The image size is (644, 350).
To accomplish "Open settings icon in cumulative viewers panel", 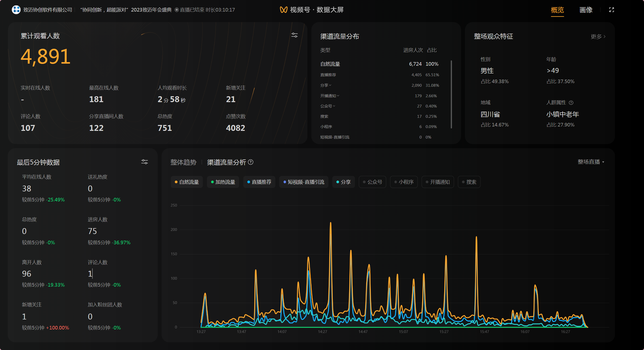I will (294, 35).
